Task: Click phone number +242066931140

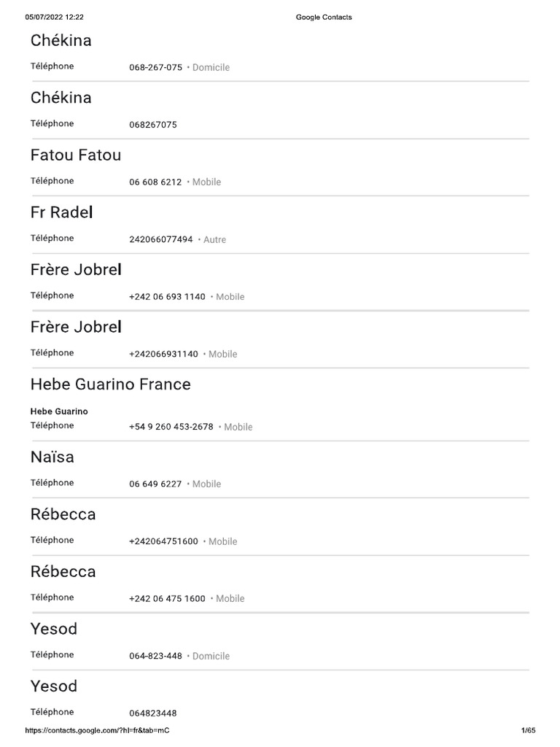Action: point(163,354)
